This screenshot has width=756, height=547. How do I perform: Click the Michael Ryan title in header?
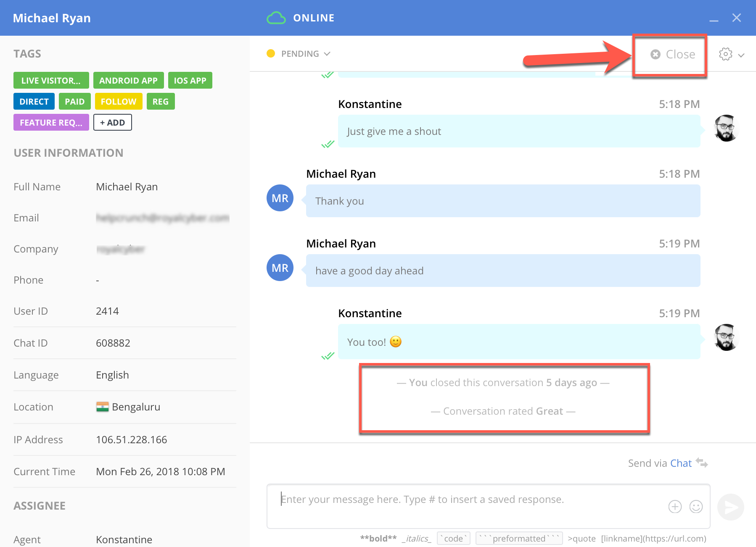(x=52, y=18)
